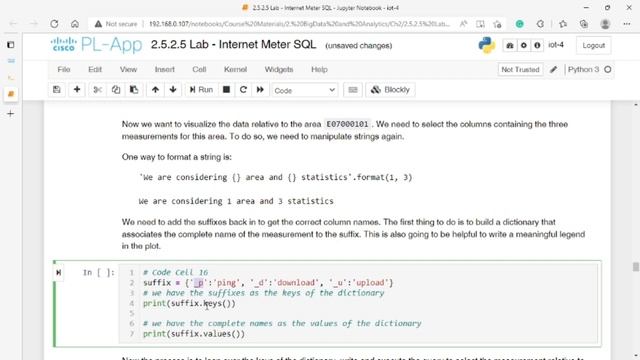Click the Run button in the toolbar
The image size is (640, 360).
(x=201, y=90)
